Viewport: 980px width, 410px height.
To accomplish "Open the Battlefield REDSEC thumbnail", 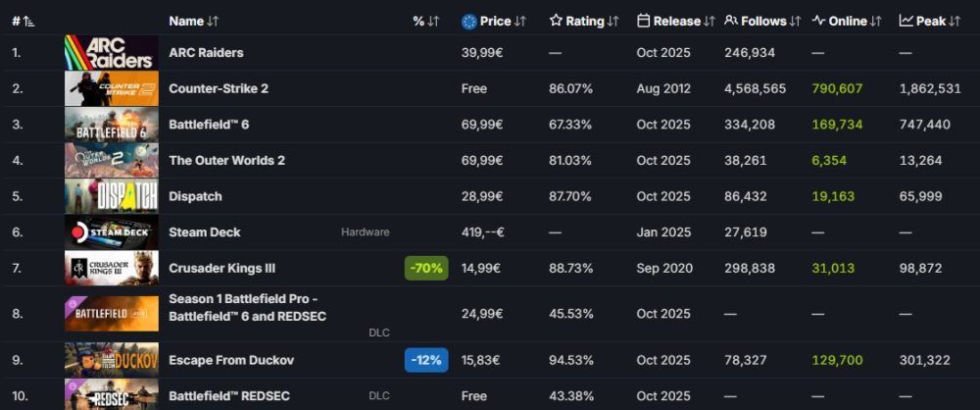I will coord(112,395).
